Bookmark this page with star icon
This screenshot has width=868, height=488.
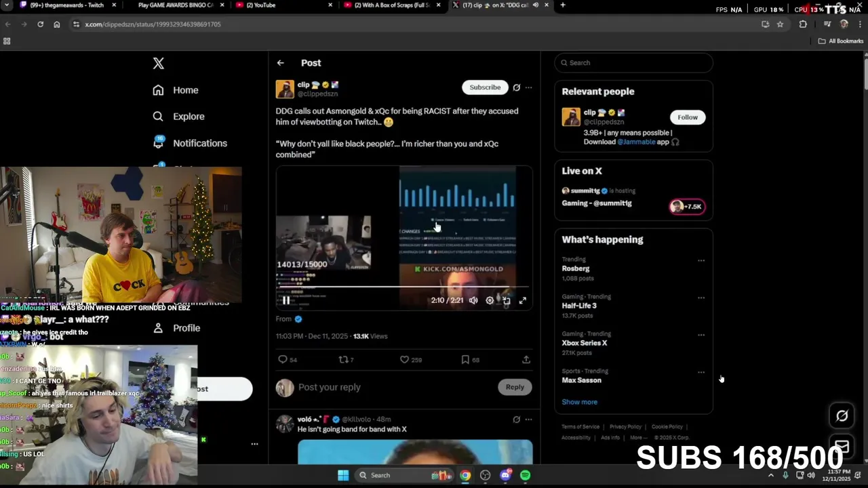(x=780, y=24)
